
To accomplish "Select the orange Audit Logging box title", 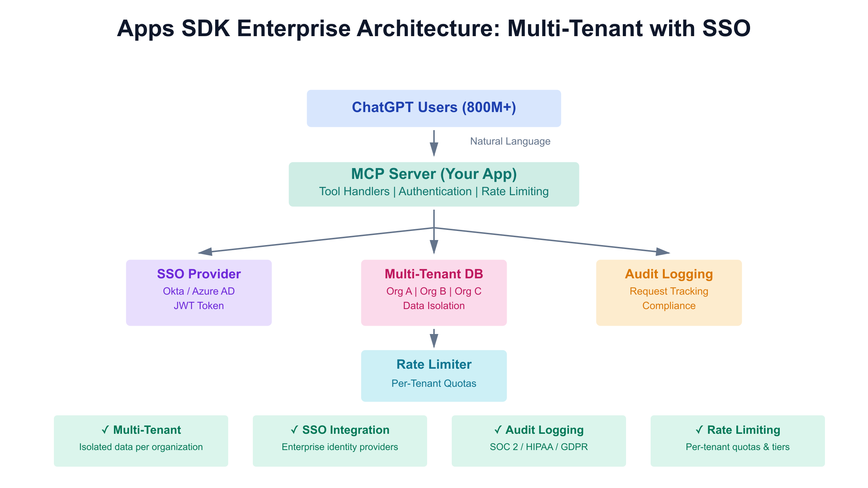I will coord(669,274).
